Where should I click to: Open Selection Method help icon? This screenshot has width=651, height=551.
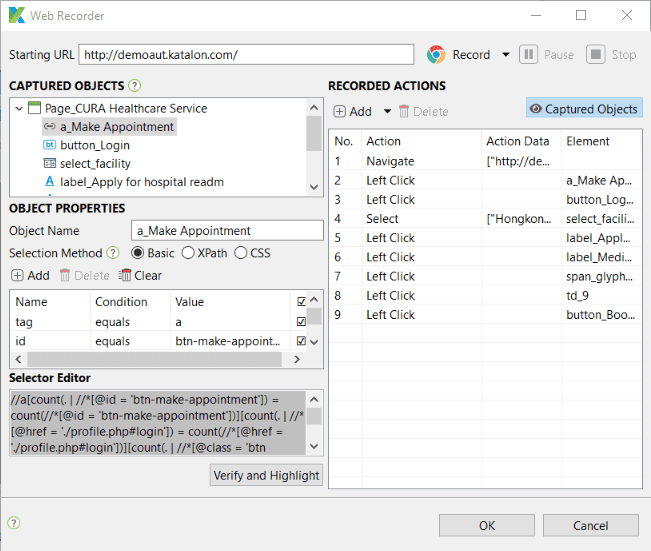point(113,252)
